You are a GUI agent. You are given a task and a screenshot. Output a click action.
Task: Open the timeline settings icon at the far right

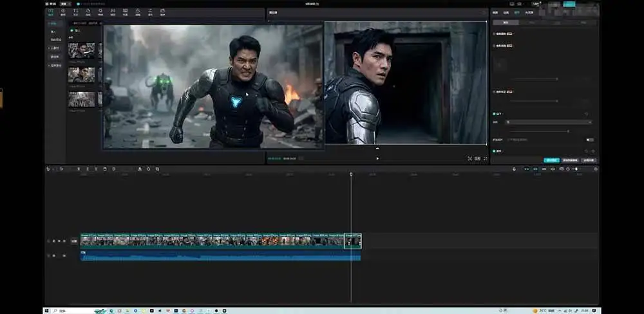tap(596, 169)
